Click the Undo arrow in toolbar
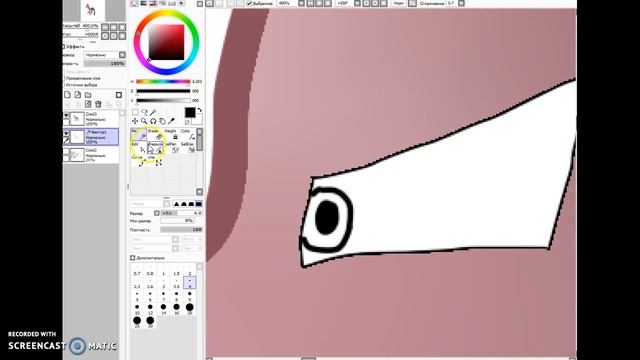The image size is (640, 360). pyautogui.click(x=209, y=3)
